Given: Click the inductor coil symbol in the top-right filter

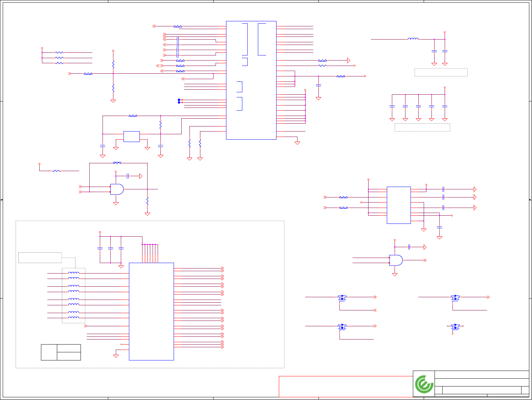Looking at the screenshot, I should [413, 39].
